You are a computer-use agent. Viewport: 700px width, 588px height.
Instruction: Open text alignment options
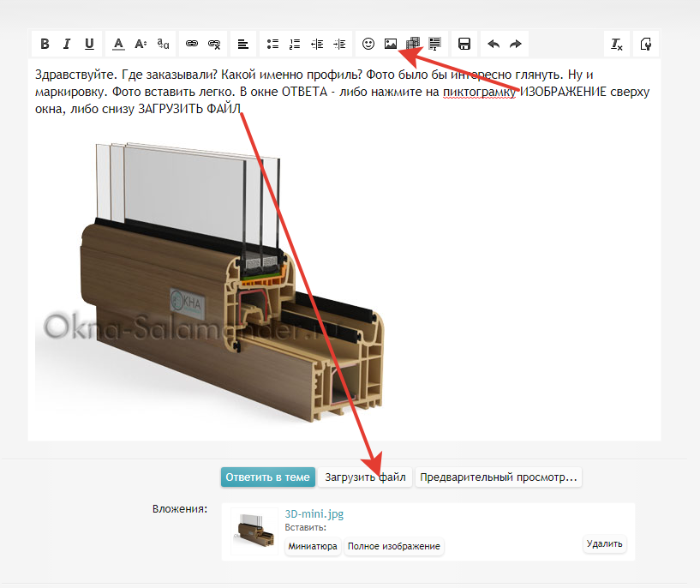242,44
